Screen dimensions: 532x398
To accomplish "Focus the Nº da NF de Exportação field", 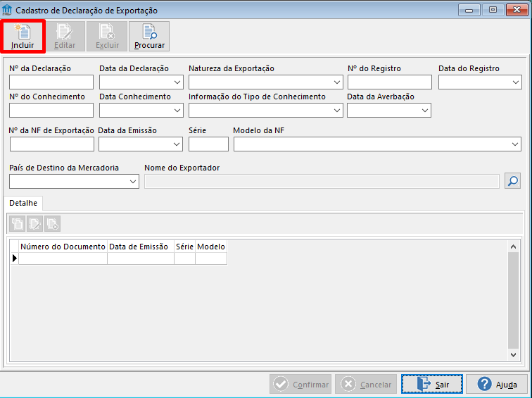I will (52, 144).
